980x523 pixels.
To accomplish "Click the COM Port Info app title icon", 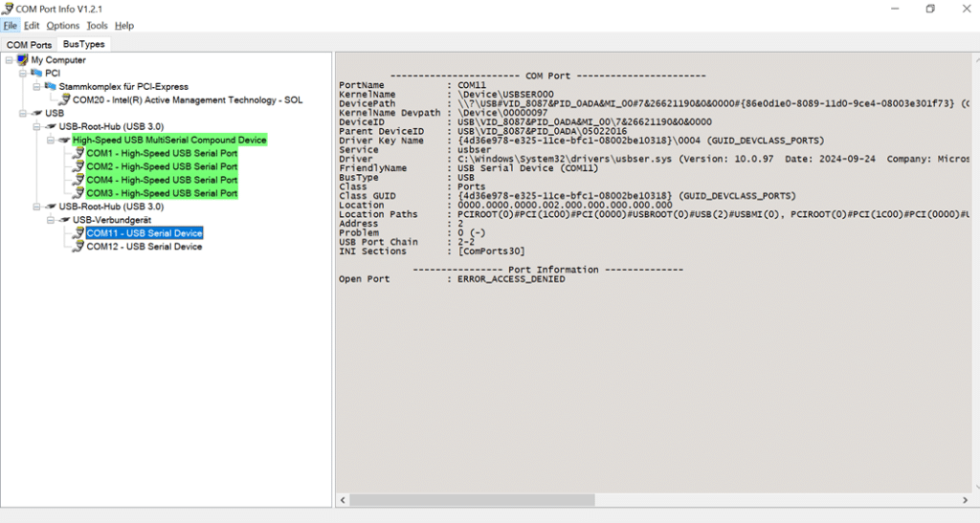I will click(8, 9).
